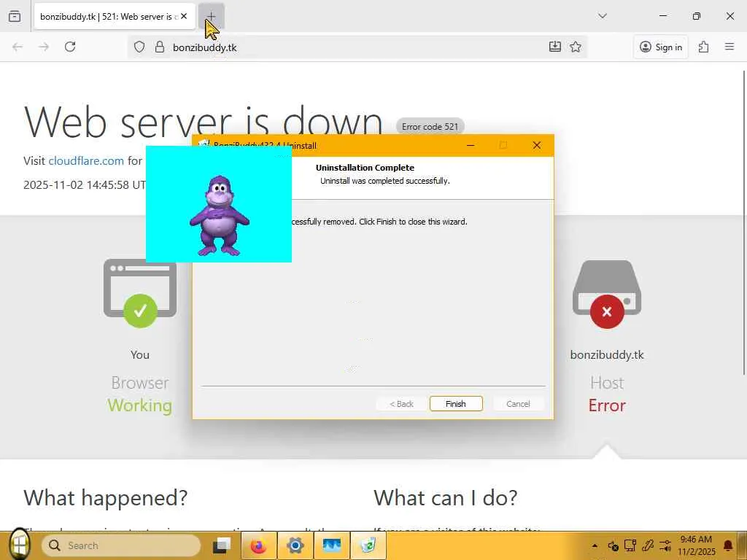The width and height of the screenshot is (747, 560).
Task: Click the Error code 521 badge
Action: [x=430, y=127]
